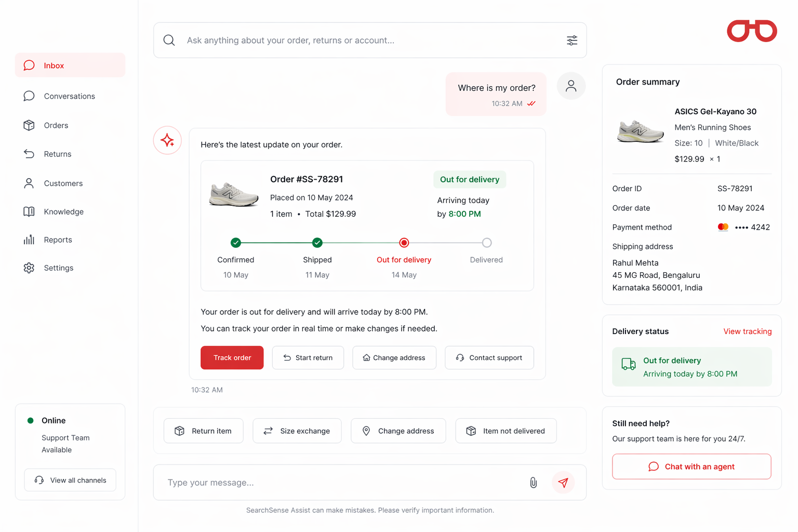The image size is (798, 532).
Task: Click the Inbox chat bubble icon
Action: point(29,65)
